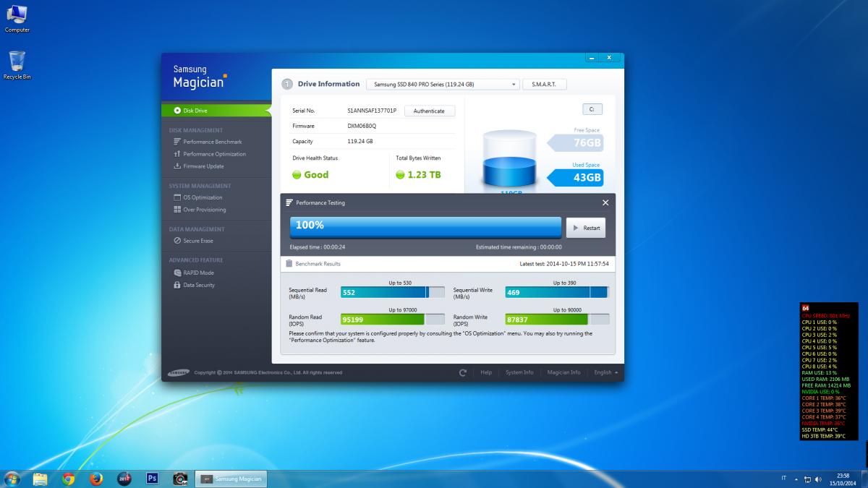Click the 76GB Free Space label
The width and height of the screenshot is (868, 488).
tap(576, 143)
